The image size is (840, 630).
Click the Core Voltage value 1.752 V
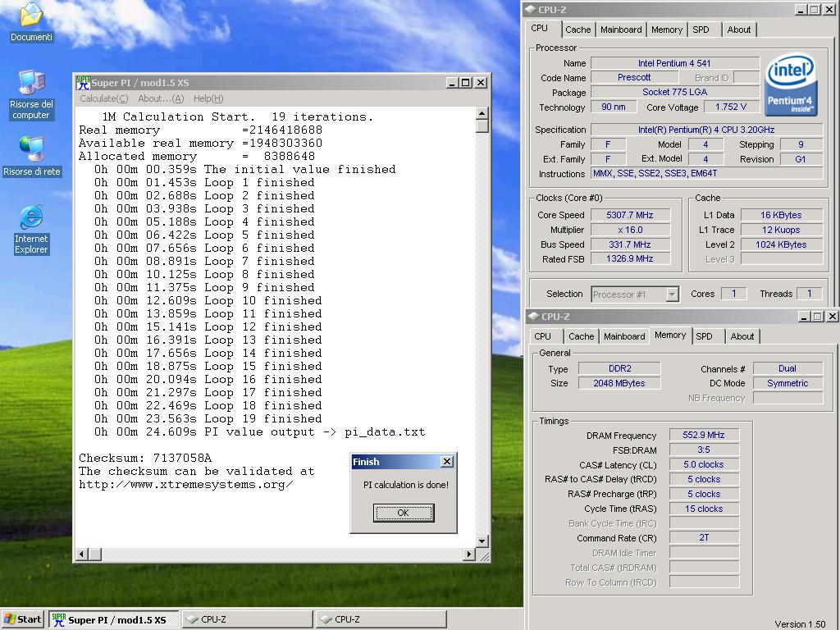coord(731,107)
